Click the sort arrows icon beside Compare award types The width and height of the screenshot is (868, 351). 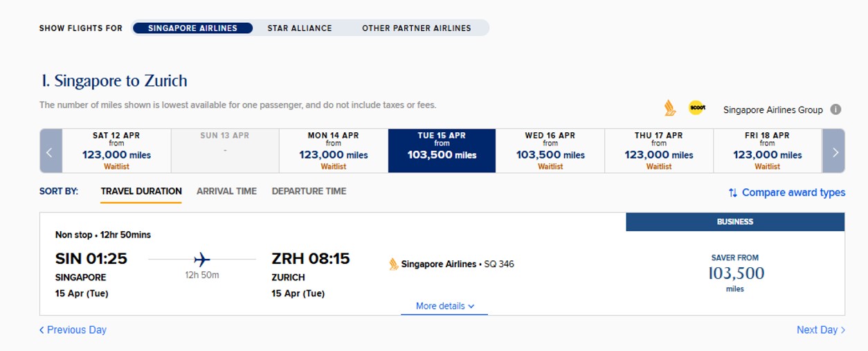click(732, 192)
